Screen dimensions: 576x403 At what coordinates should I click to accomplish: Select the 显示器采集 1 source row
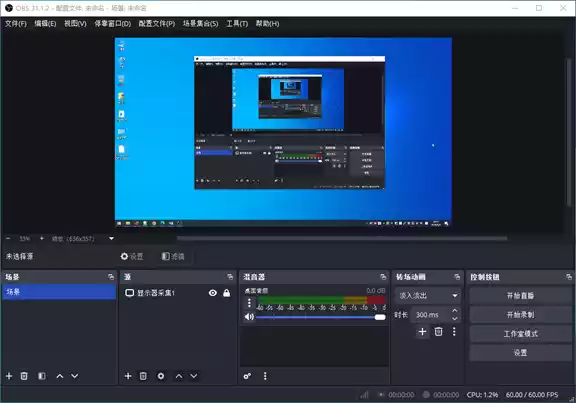coord(178,293)
